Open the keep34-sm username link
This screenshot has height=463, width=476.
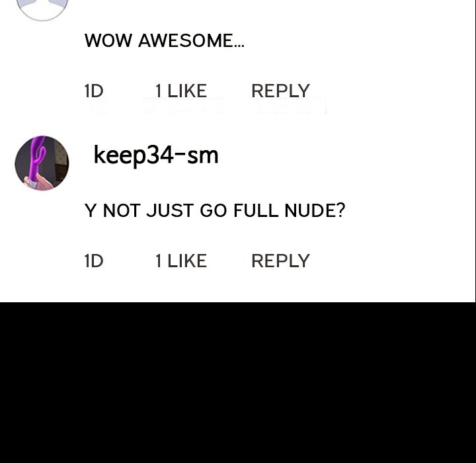156,155
